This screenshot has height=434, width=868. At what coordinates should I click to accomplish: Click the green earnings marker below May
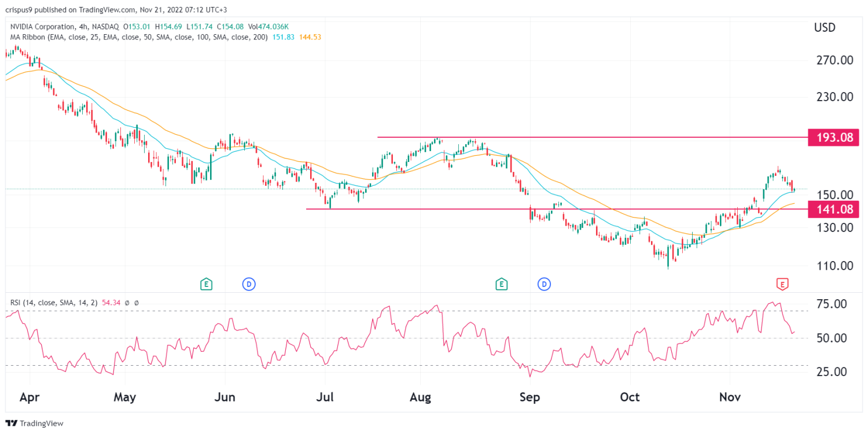(x=205, y=284)
